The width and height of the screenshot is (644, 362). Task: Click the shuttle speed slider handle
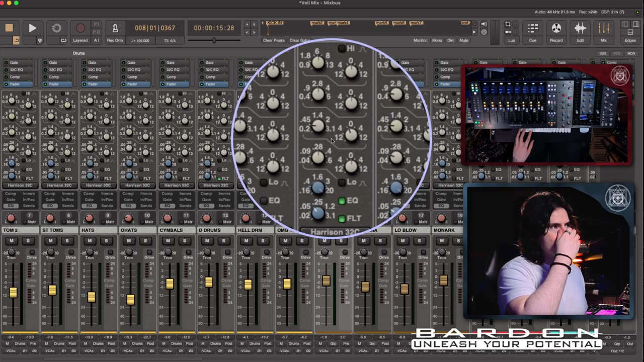click(214, 40)
